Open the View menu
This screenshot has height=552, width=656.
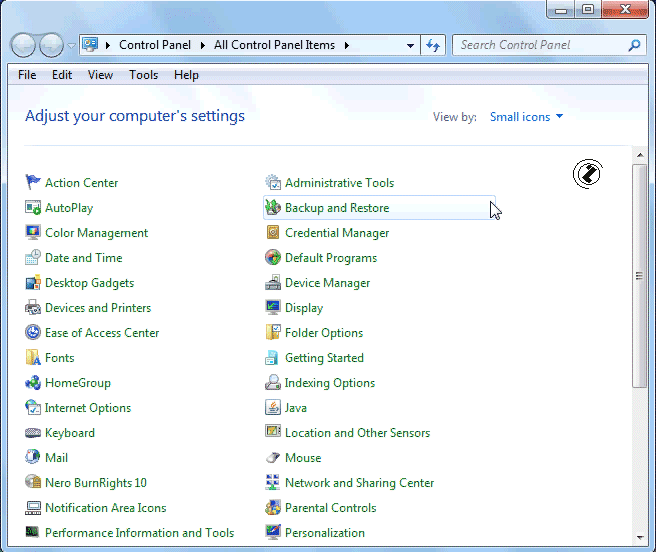coord(100,75)
